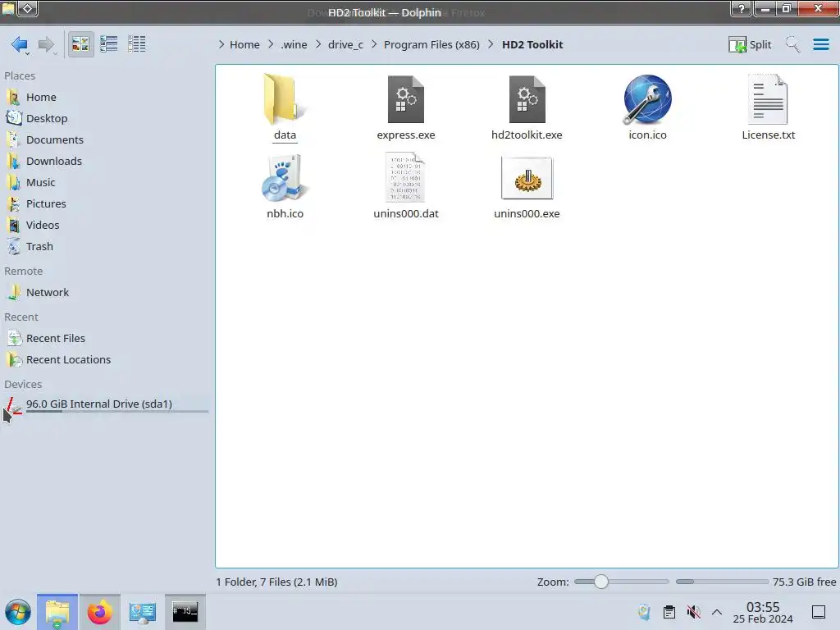
Task: Switch to Compact view mode
Action: (109, 44)
